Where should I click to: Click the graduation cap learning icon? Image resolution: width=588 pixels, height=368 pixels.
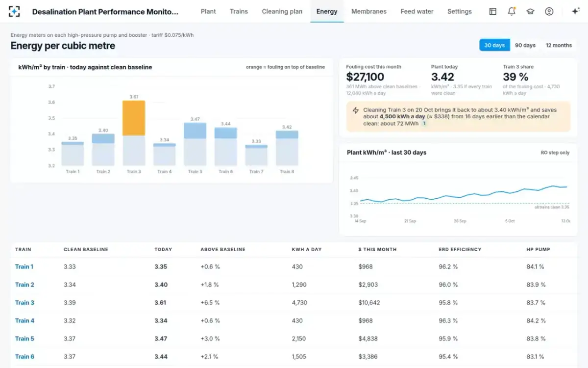coord(530,11)
